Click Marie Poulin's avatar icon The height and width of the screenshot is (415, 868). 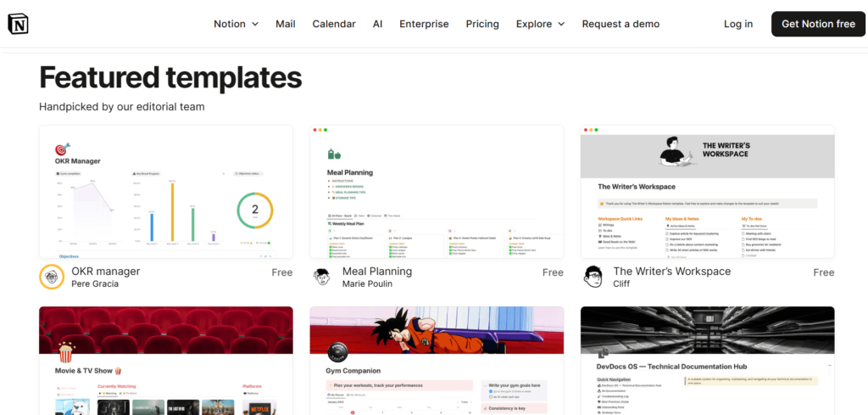(x=323, y=277)
